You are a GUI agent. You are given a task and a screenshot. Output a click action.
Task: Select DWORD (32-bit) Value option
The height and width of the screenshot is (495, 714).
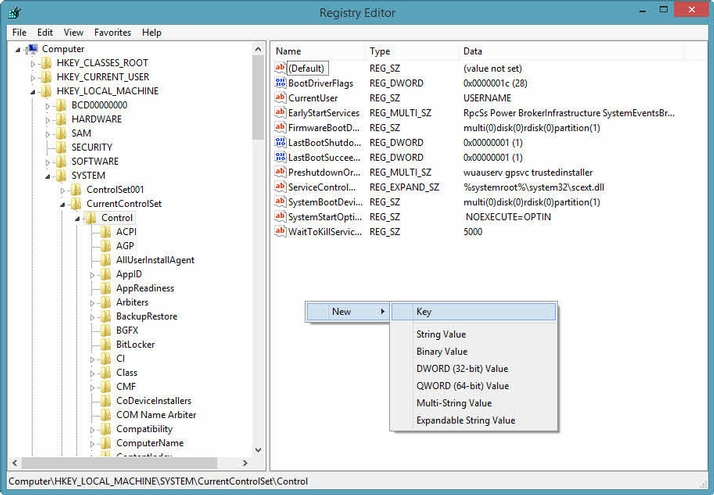461,369
